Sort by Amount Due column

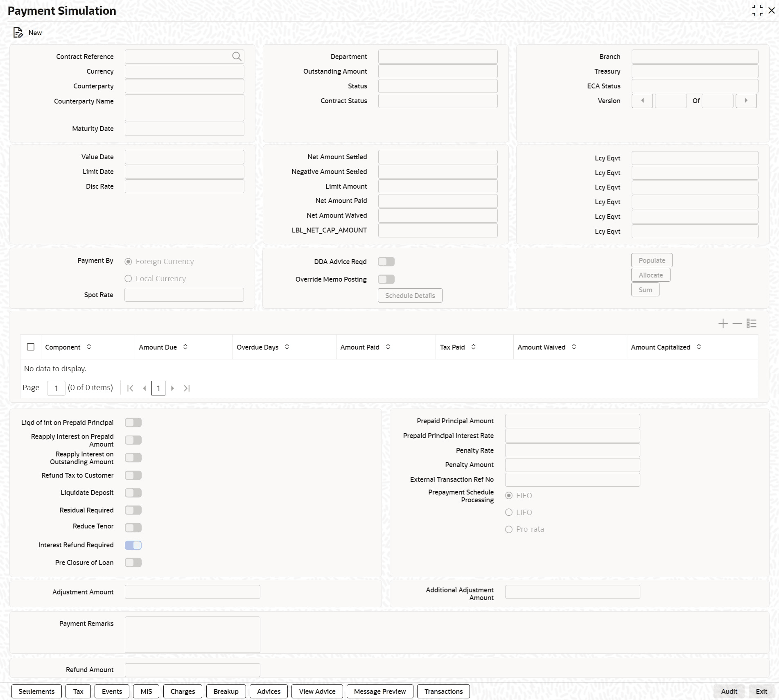click(185, 347)
